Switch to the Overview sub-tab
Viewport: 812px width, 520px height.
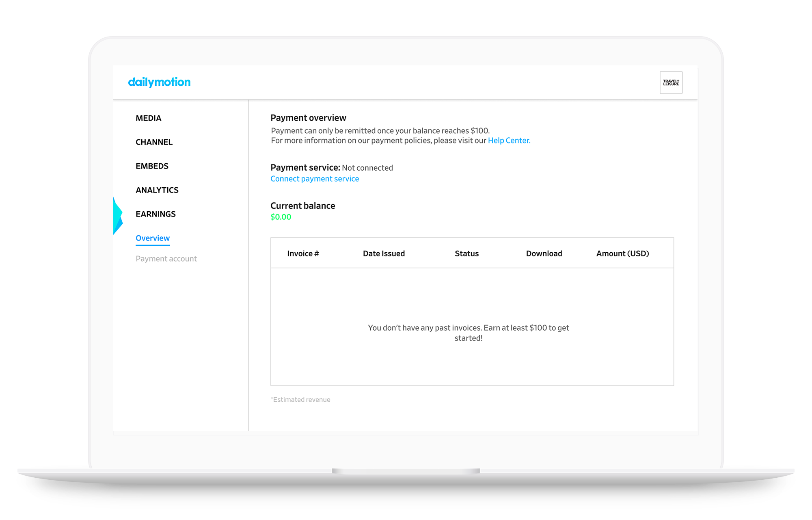coord(153,238)
